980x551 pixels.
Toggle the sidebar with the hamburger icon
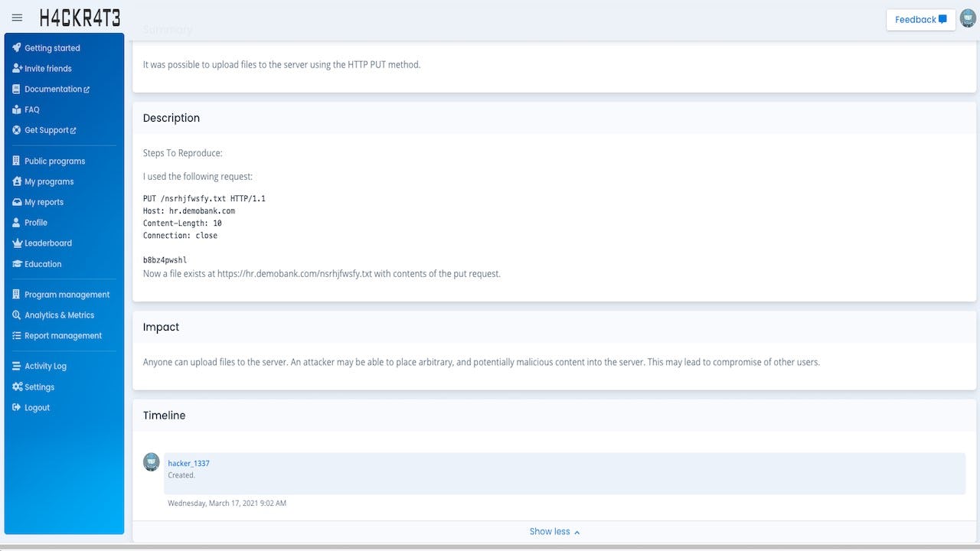coord(17,18)
